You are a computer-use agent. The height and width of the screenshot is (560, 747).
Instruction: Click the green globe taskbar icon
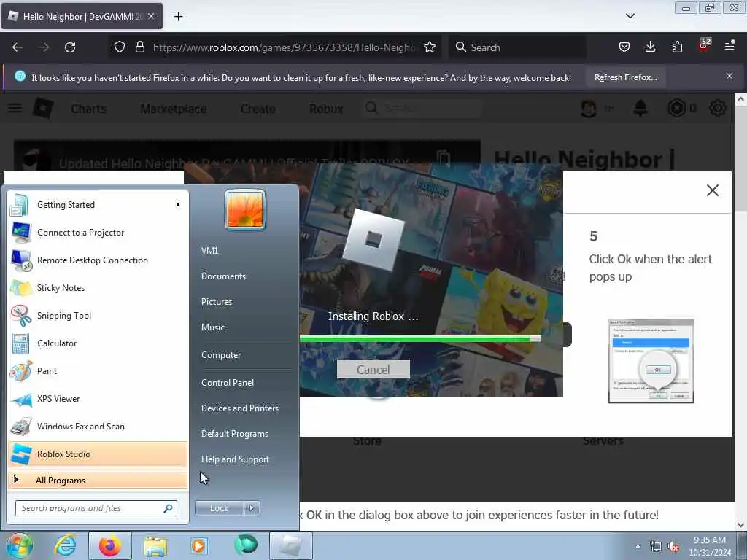coord(246,545)
